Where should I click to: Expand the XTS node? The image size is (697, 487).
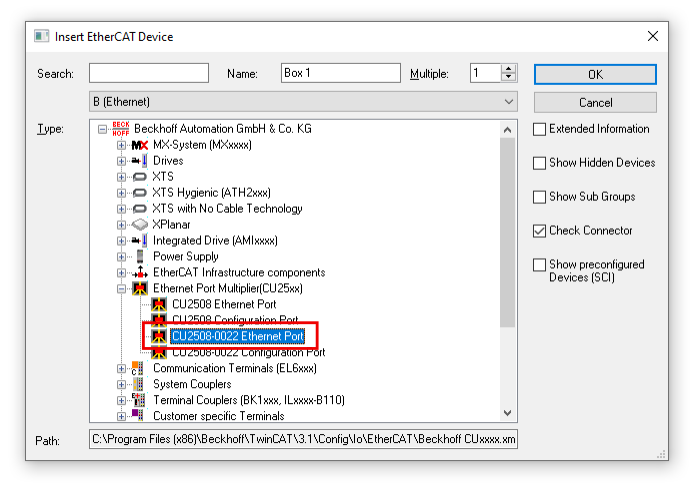121,177
